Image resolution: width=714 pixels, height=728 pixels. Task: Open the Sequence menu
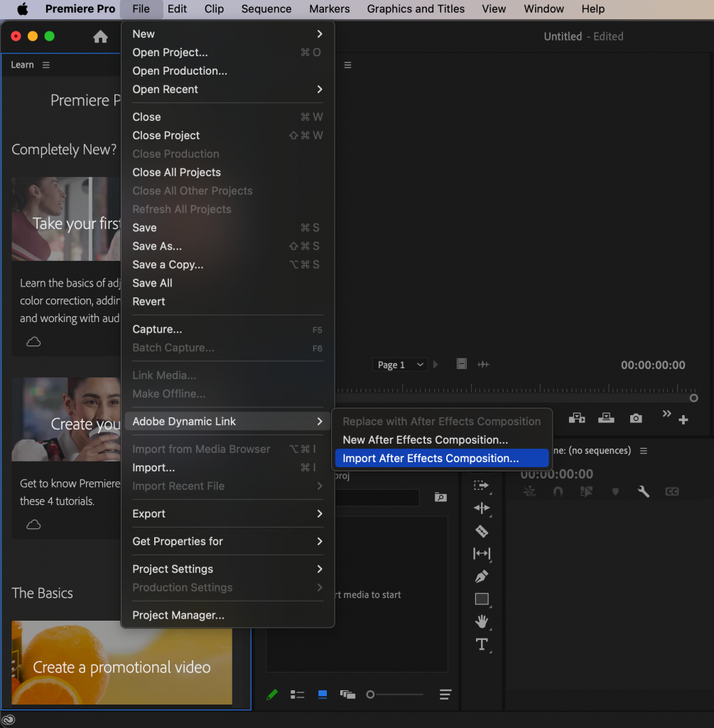[x=266, y=9]
